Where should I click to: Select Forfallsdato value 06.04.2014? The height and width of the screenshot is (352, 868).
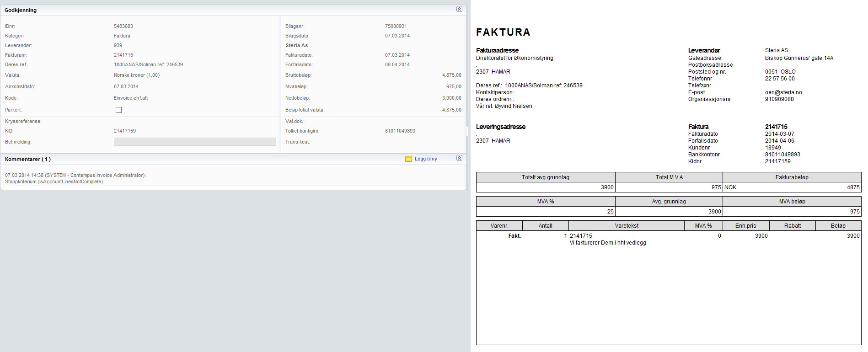pyautogui.click(x=397, y=65)
